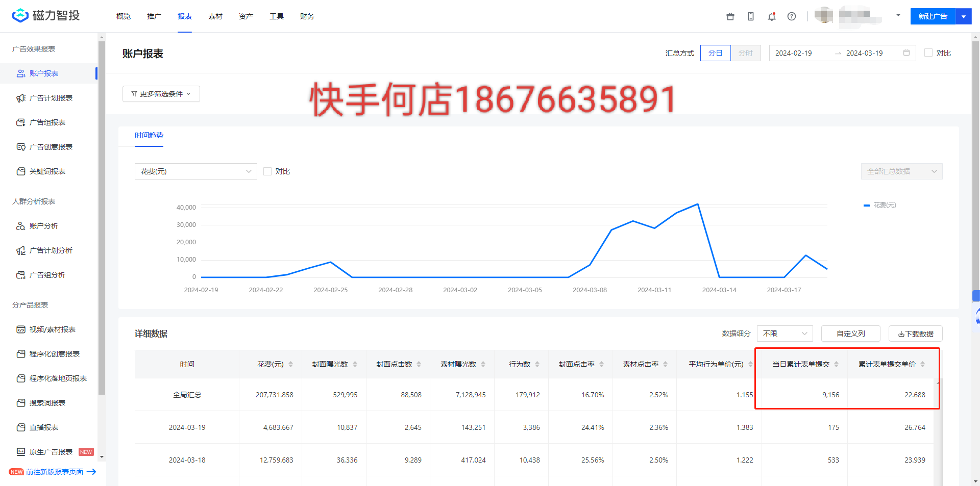Open the 素材 top menu

click(x=215, y=16)
